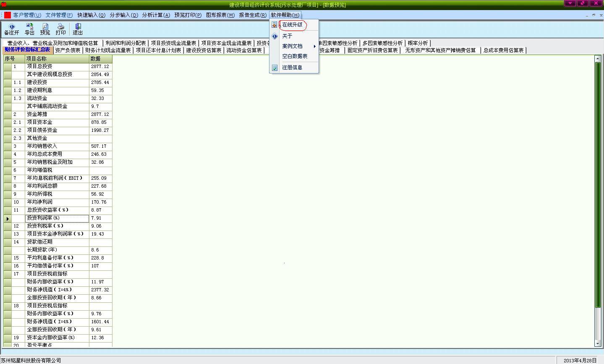The width and height of the screenshot is (604, 364).
Task: Click the 平均偿债备付率 value 107
Action: click(x=101, y=266)
